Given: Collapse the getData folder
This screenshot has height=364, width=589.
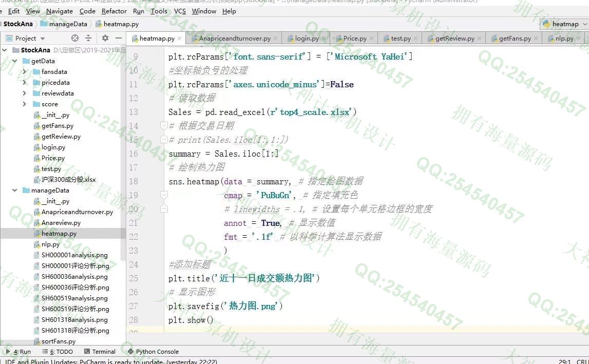Looking at the screenshot, I should pyautogui.click(x=15, y=61).
